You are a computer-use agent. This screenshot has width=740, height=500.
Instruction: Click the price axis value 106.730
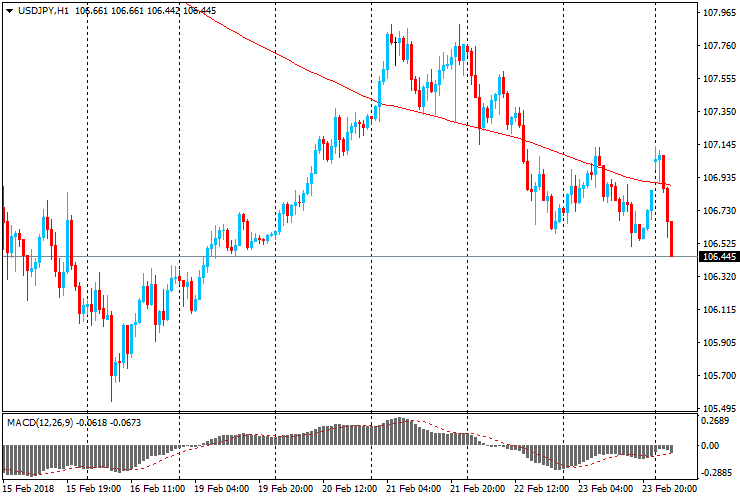[719, 211]
